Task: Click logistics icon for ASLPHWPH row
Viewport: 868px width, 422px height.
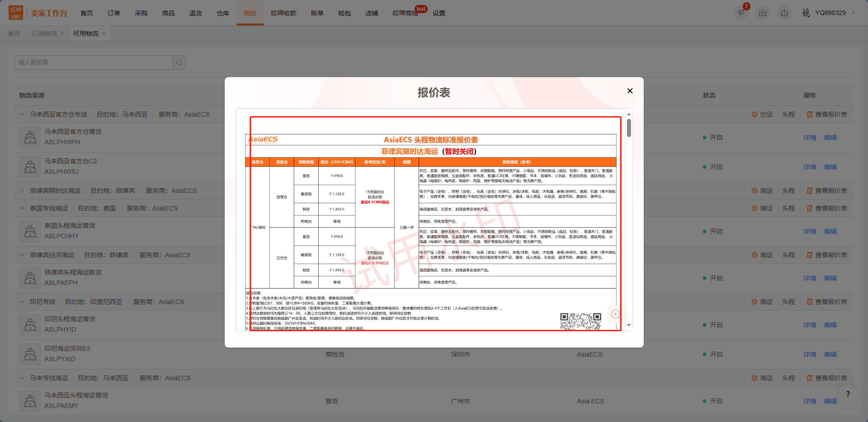Action: pyautogui.click(x=30, y=137)
